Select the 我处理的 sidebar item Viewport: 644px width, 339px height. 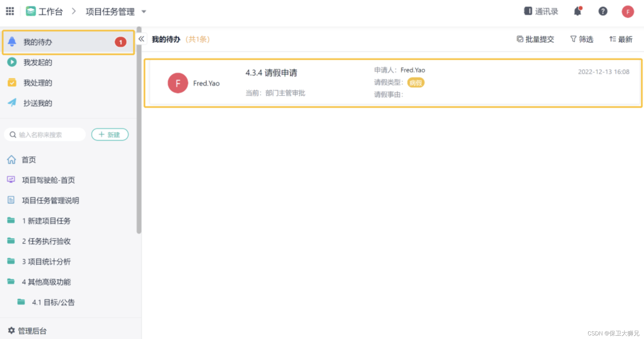38,82
